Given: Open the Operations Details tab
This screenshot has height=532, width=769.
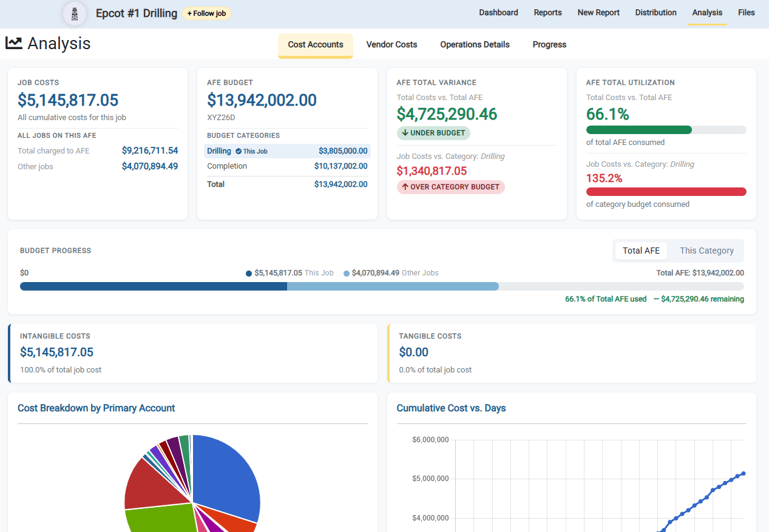Looking at the screenshot, I should click(x=475, y=45).
